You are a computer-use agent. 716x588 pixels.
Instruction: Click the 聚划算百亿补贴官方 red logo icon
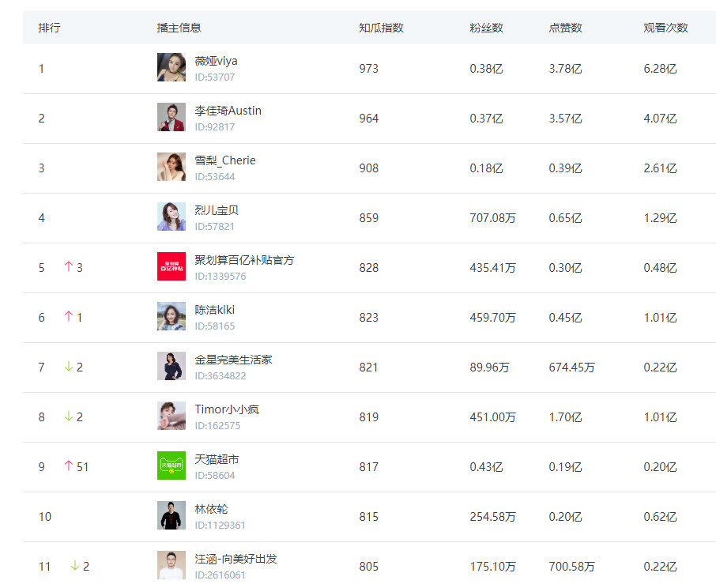(x=171, y=267)
